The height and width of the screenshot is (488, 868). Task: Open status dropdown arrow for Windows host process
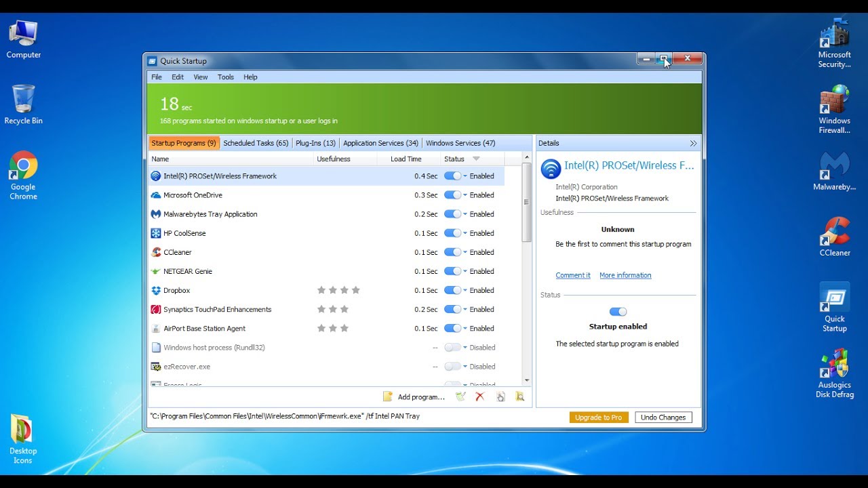point(465,347)
